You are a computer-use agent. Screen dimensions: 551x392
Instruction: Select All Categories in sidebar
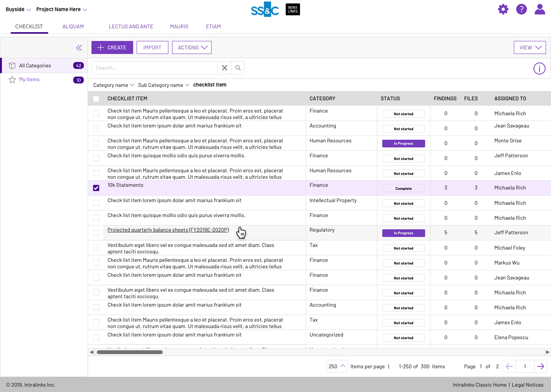[44, 65]
